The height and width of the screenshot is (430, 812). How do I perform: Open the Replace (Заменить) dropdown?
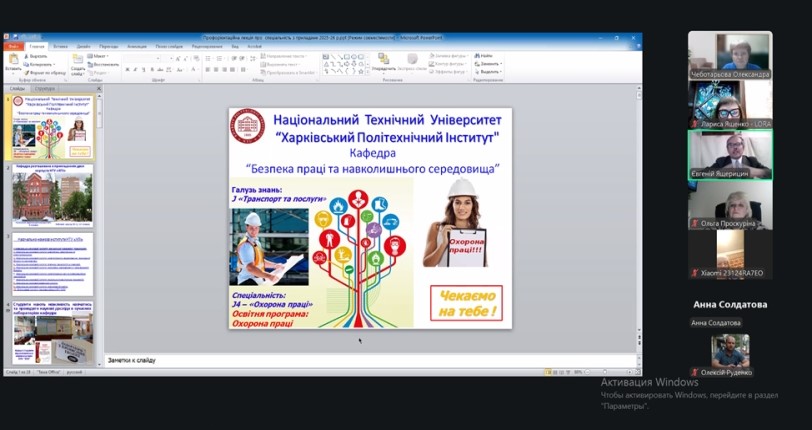pyautogui.click(x=489, y=64)
